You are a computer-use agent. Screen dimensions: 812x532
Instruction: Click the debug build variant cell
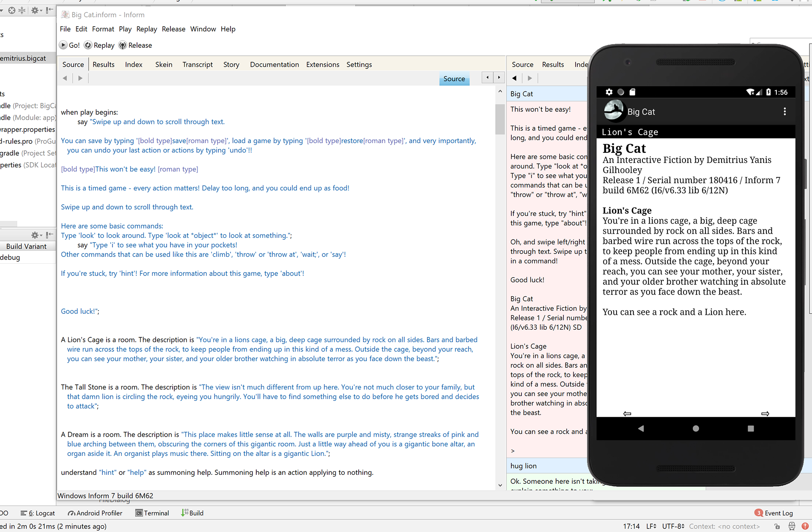point(27,257)
